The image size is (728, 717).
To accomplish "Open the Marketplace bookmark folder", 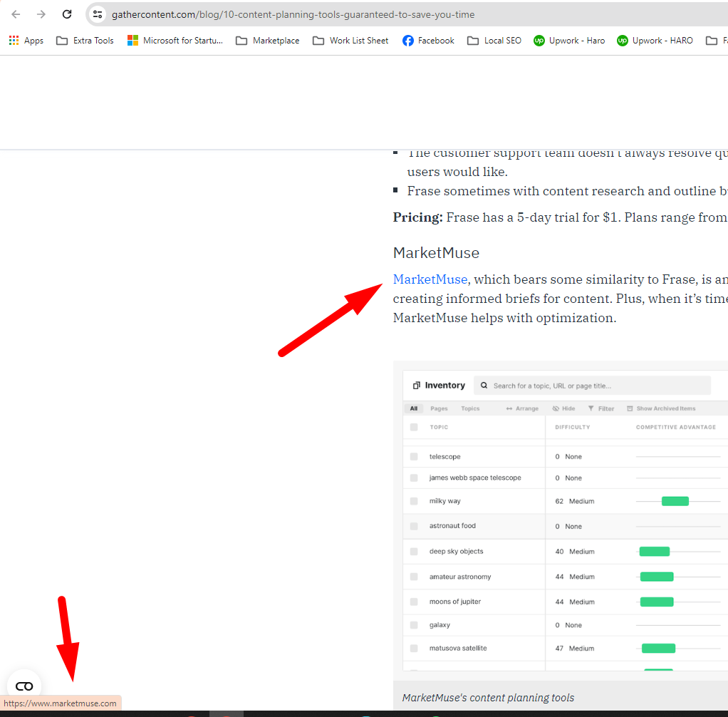I will (267, 41).
